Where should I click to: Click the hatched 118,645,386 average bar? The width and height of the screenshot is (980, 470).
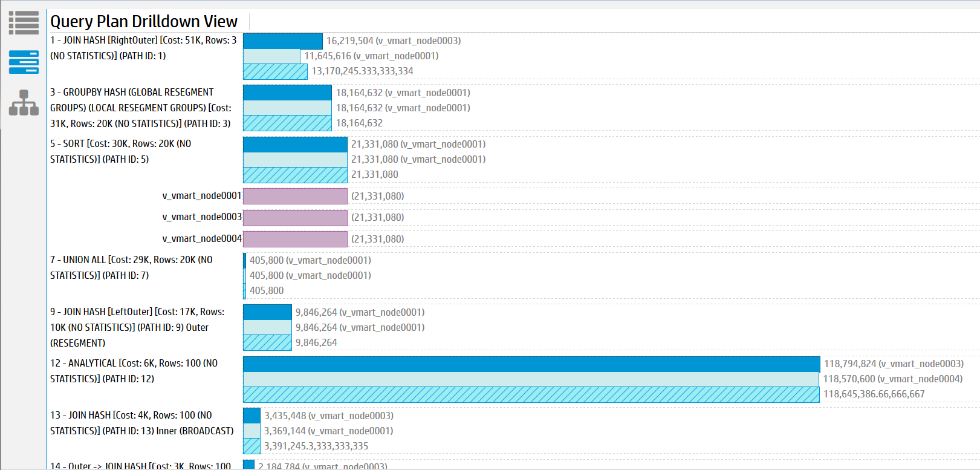coord(531,394)
